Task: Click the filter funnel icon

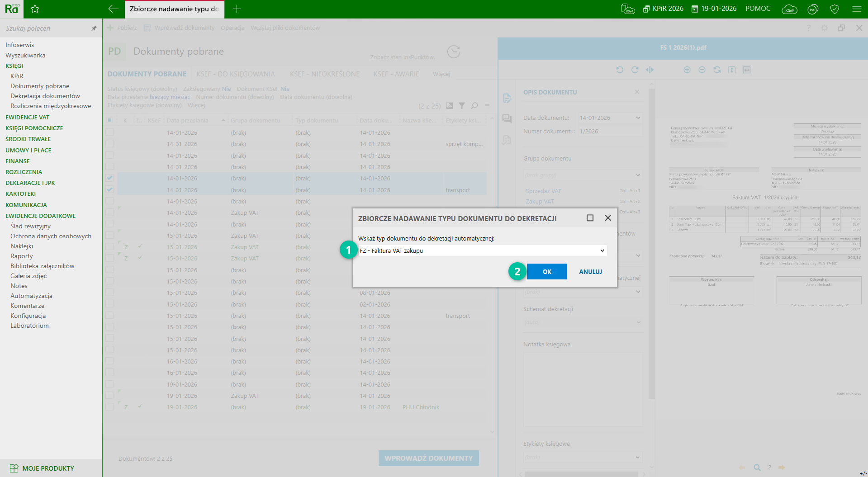Action: point(462,106)
